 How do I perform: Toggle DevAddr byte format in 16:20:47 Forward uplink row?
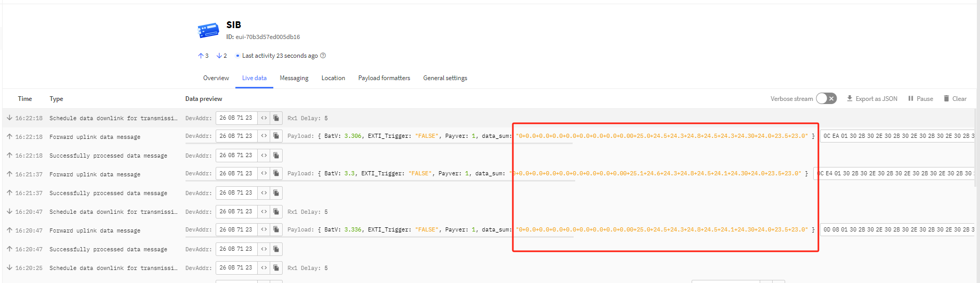click(x=264, y=230)
